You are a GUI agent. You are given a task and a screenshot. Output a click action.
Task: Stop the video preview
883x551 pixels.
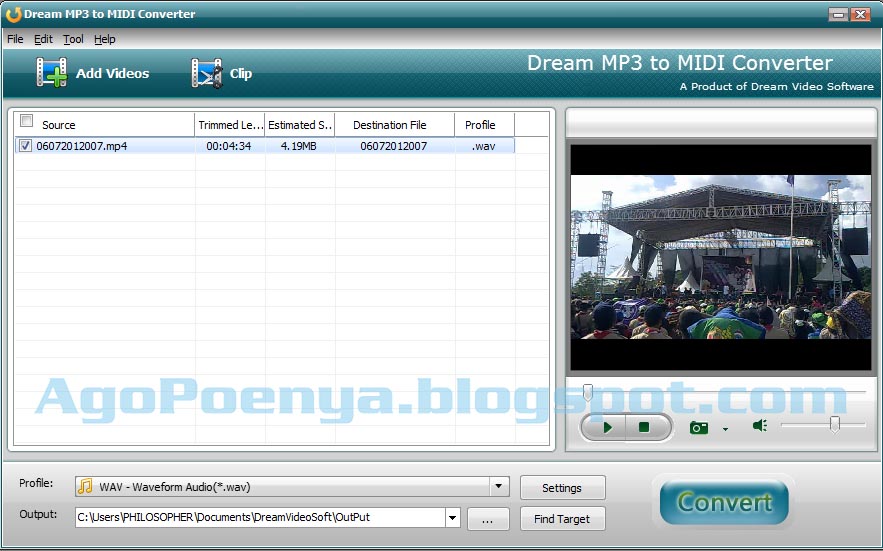[645, 428]
